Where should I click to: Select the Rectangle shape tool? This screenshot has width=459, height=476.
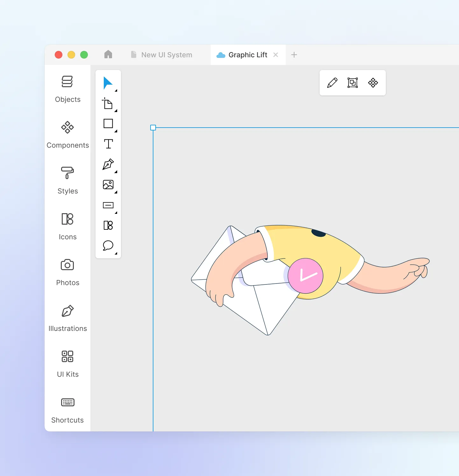tap(108, 123)
